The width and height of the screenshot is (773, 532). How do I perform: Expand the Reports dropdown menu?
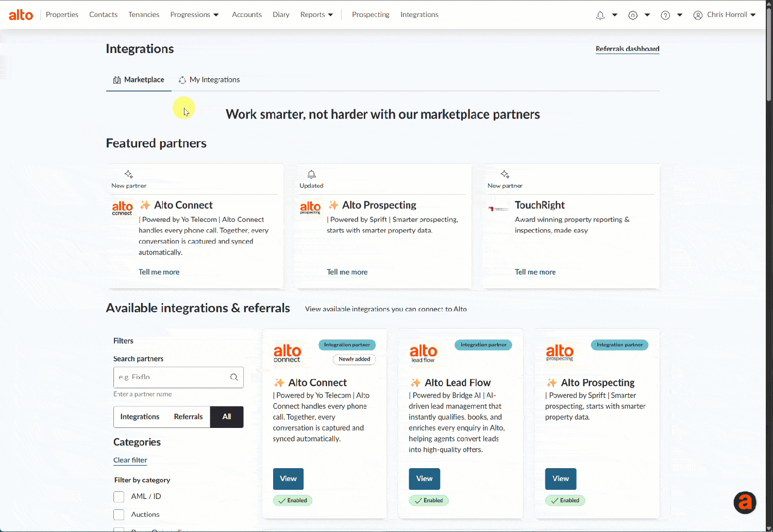click(316, 15)
